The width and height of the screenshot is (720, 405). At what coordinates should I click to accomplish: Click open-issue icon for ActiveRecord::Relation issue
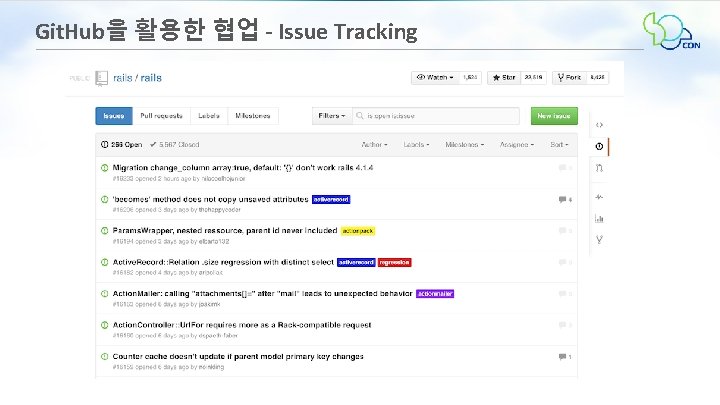tap(105, 262)
